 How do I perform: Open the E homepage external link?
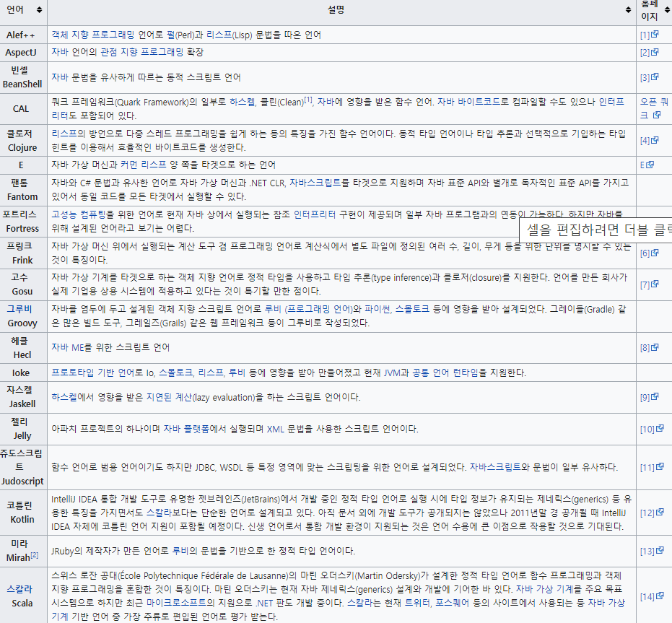(x=647, y=165)
